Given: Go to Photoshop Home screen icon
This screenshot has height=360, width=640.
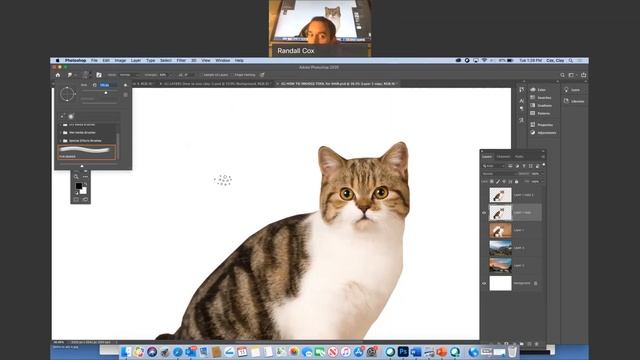Looking at the screenshot, I should pos(58,75).
